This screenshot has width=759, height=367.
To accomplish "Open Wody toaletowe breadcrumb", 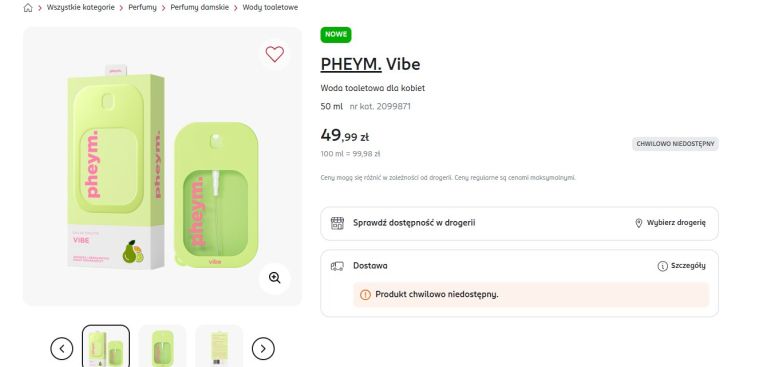I will point(270,8).
